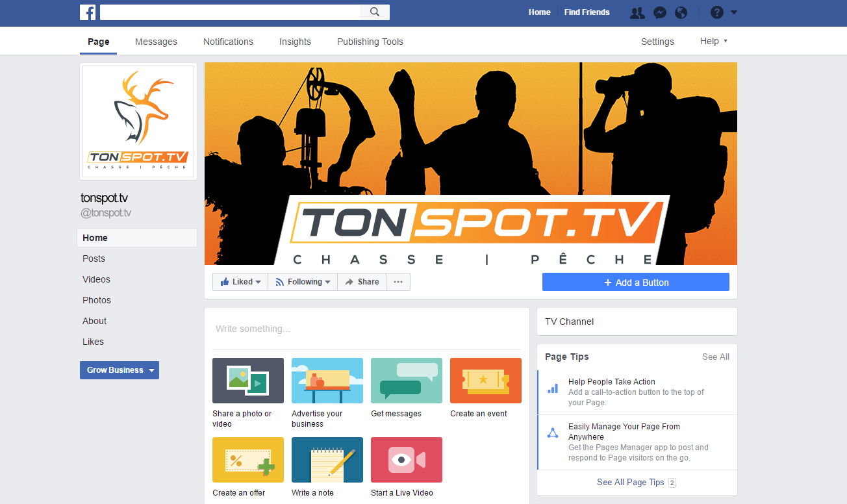847x504 pixels.
Task: Click the Add a Button button
Action: pyautogui.click(x=636, y=282)
